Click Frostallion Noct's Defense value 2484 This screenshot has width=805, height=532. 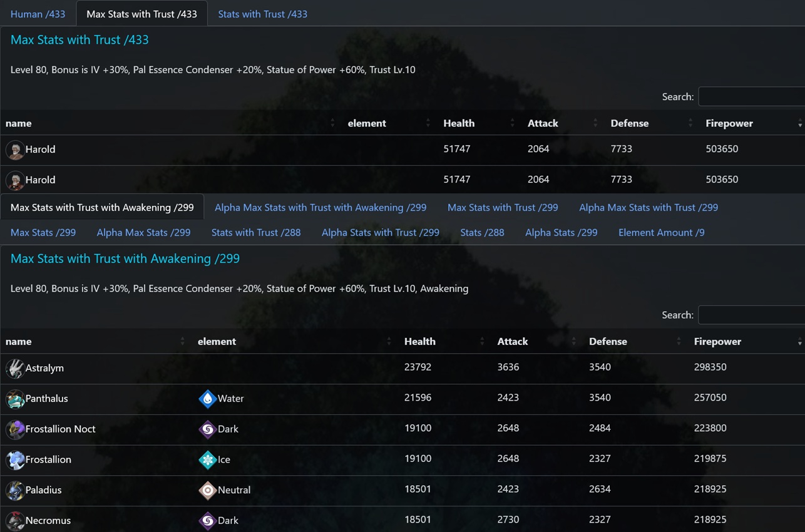click(600, 429)
